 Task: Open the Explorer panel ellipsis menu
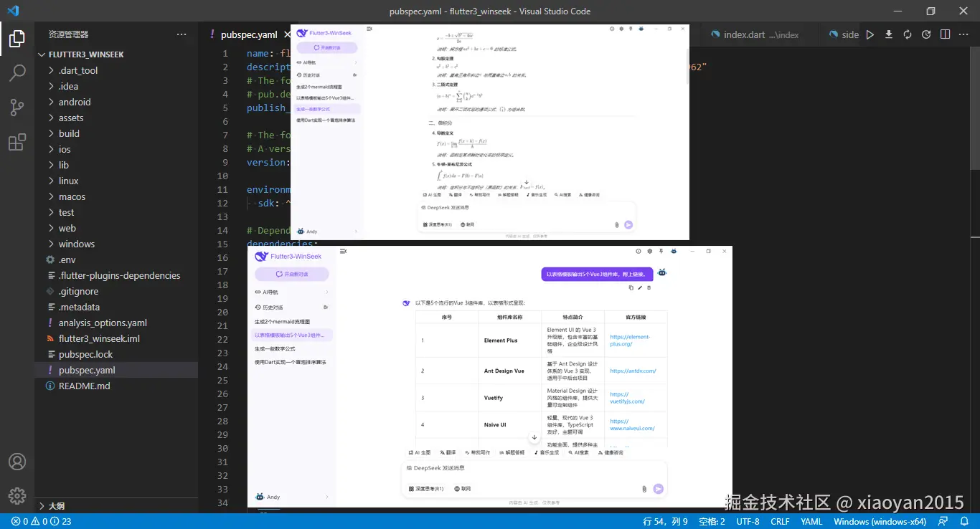[182, 34]
